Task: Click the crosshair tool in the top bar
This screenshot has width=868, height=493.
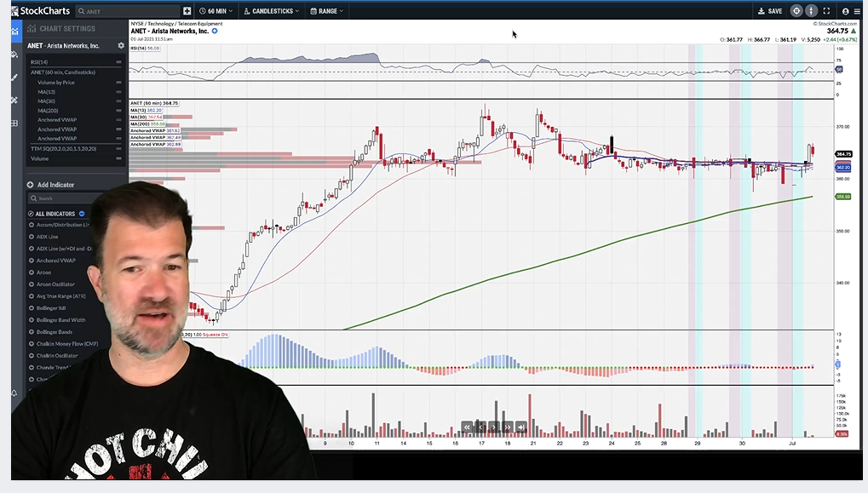Action: [796, 11]
